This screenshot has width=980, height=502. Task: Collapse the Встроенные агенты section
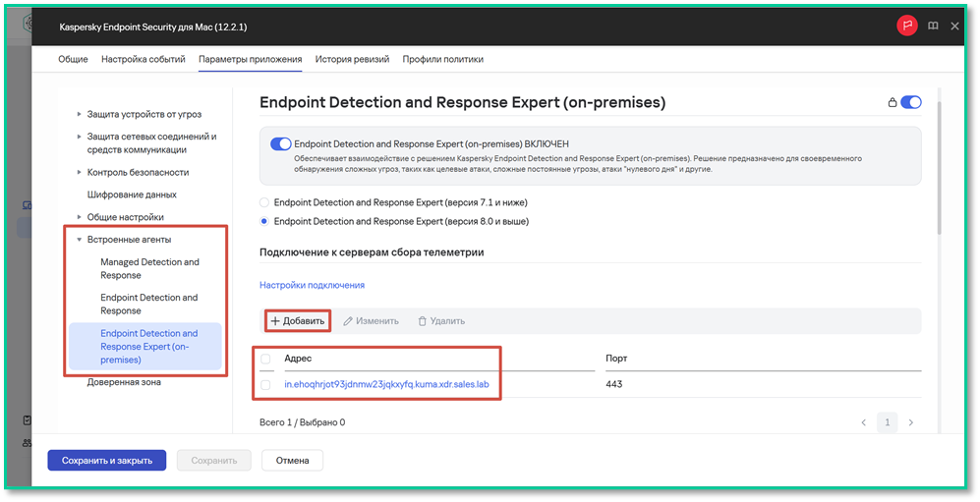79,240
